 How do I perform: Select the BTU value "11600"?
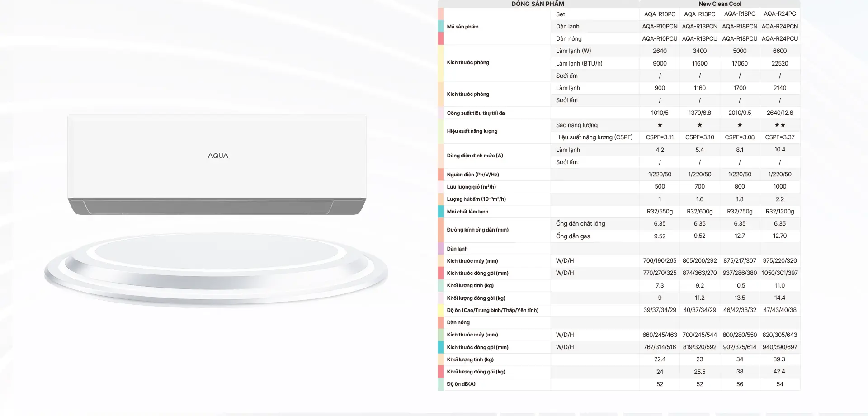point(699,63)
